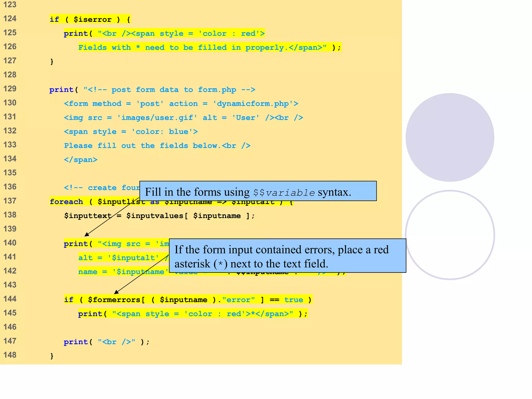Click line number 135
532x399 pixels.
click(10, 173)
